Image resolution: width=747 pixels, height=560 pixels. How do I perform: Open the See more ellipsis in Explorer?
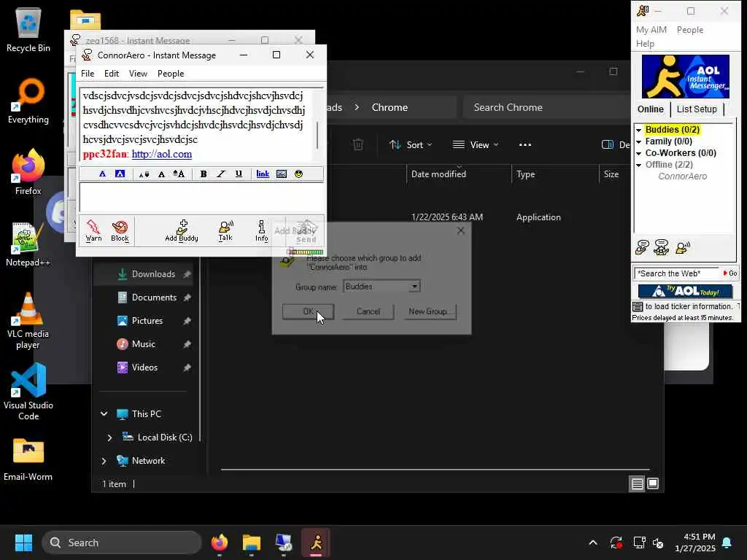point(525,145)
